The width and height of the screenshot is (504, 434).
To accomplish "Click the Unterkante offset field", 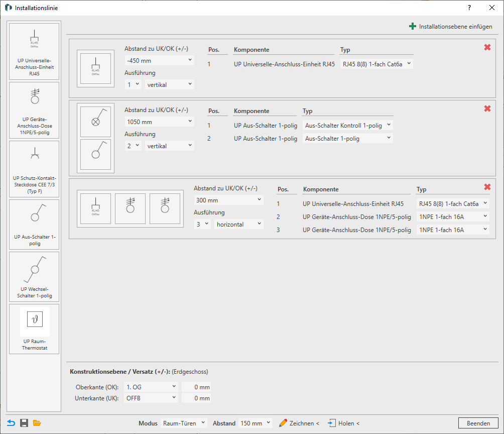I will [196, 398].
